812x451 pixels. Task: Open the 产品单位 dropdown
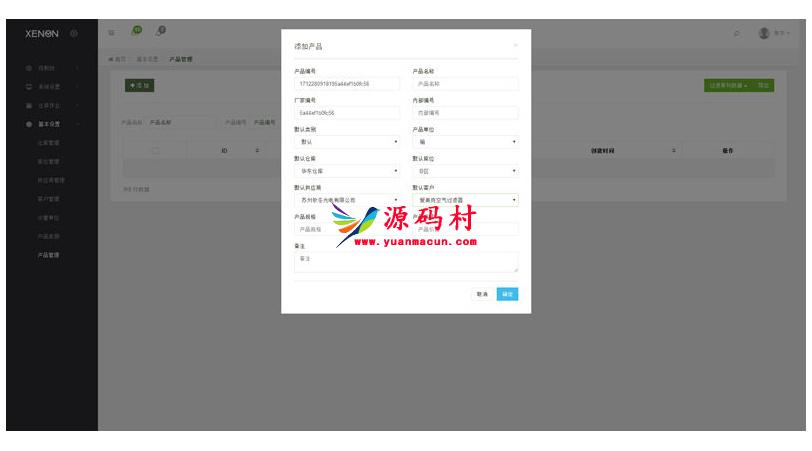pos(465,142)
